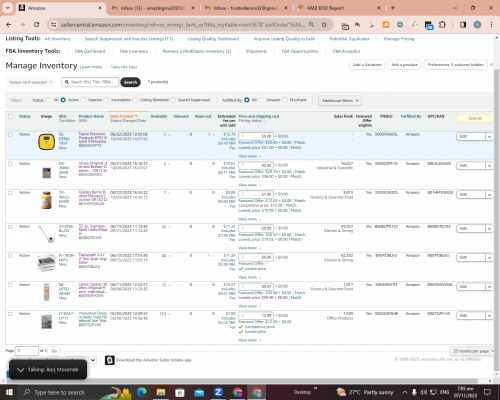This screenshot has width=500, height=400.
Task: Collapse the Talking: Borj Mosende overlay chevron
Action: pyautogui.click(x=20, y=370)
